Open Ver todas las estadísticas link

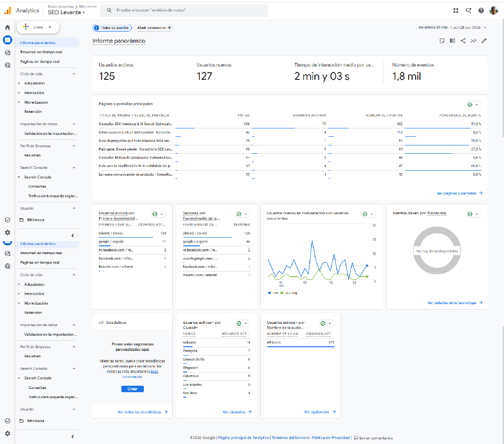142,412
